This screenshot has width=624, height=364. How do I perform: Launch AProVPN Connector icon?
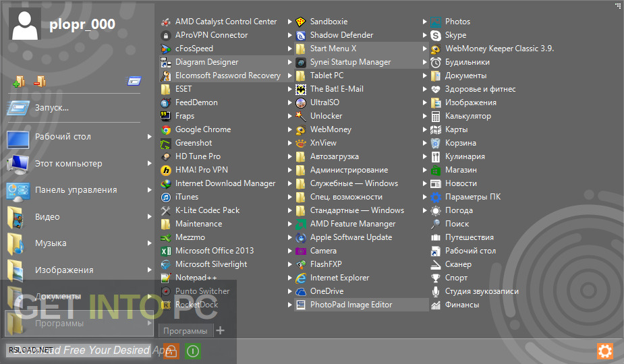click(165, 36)
